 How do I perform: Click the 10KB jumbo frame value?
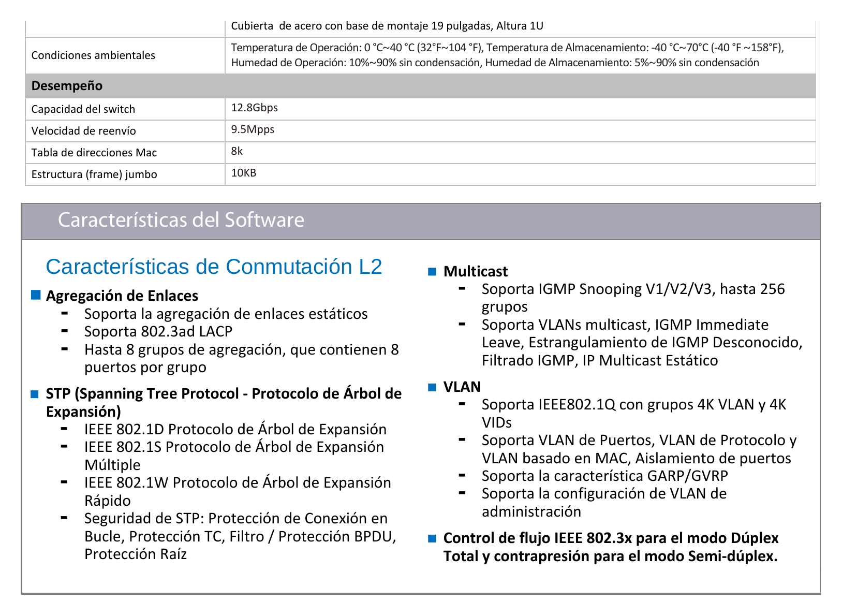pos(243,173)
